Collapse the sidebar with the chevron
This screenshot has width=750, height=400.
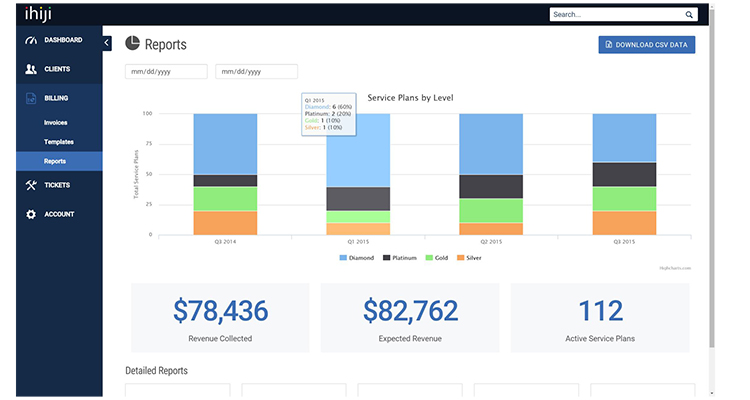107,43
